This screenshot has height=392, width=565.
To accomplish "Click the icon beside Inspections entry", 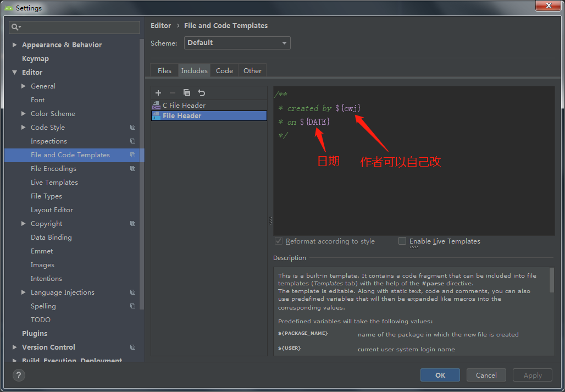I will pyautogui.click(x=131, y=141).
